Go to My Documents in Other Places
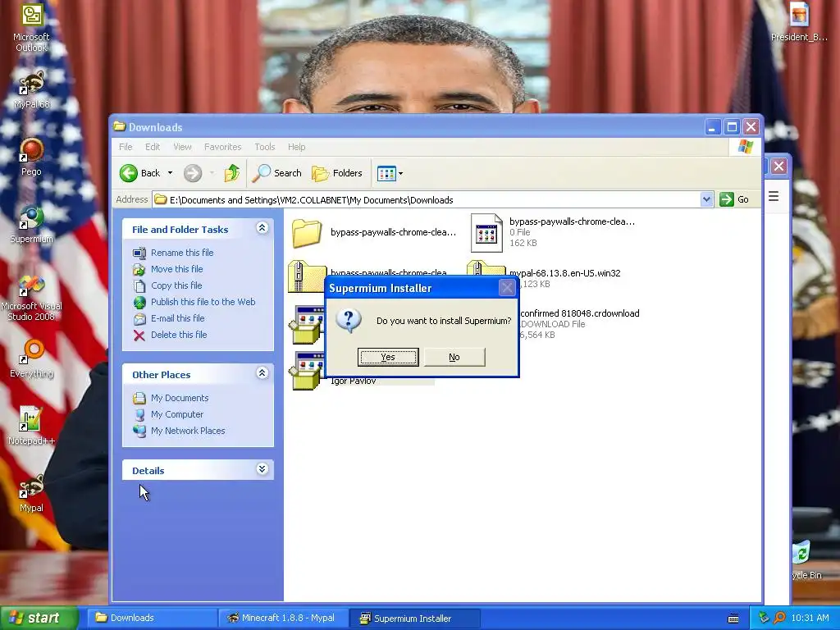Image resolution: width=840 pixels, height=630 pixels. [180, 398]
